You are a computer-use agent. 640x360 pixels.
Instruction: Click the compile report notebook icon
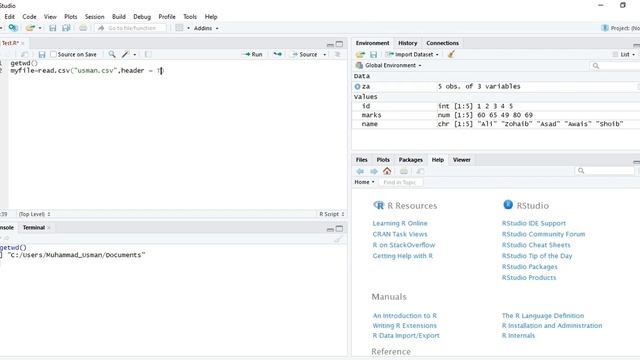tap(148, 54)
